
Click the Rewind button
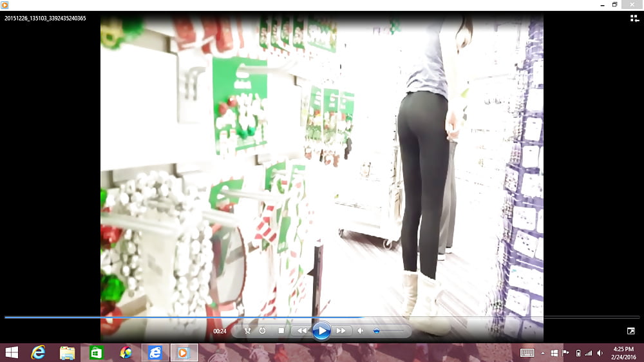point(301,330)
